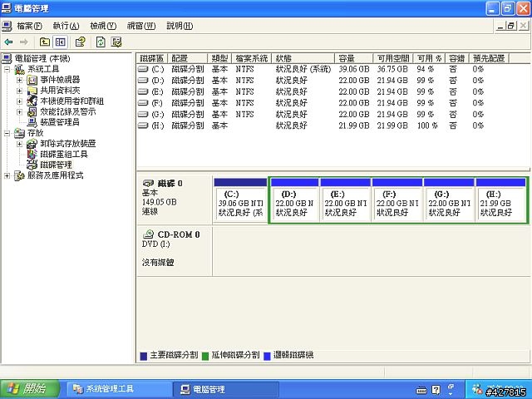This screenshot has height=399, width=532.
Task: Select the (G:) partition block in disk map
Action: (x=449, y=200)
